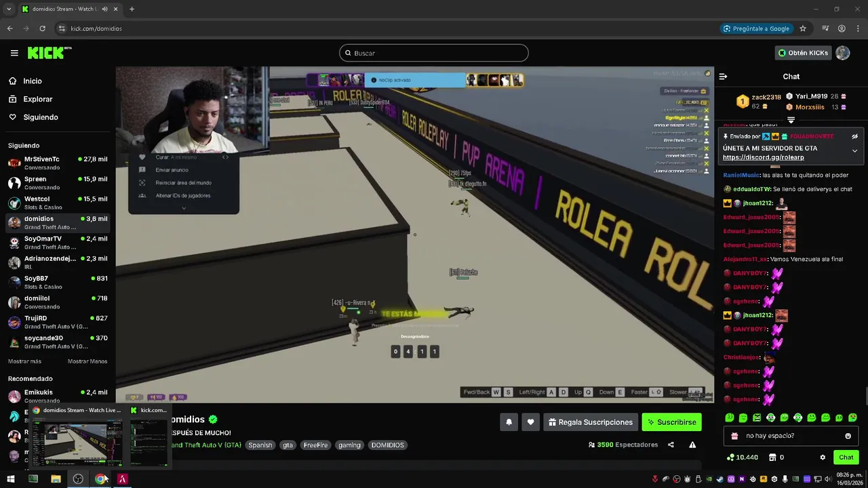Collapse the chat panel with the arrow icon
Screen dimensions: 868x488
pos(723,77)
